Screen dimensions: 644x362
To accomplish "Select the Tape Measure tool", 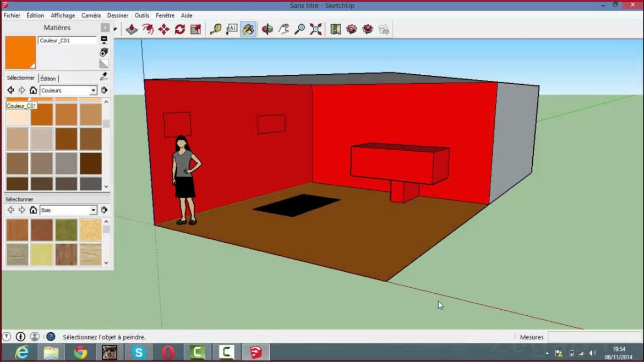I will 216,30.
